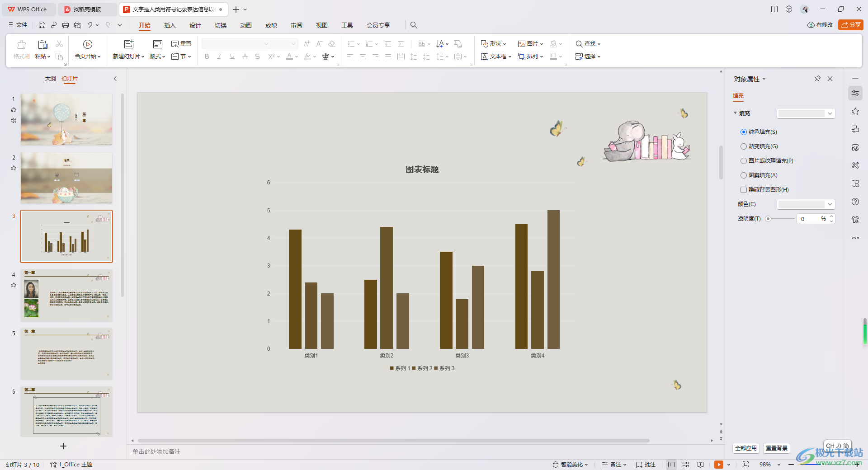Open the animation star icon in right sidebar

coord(855,111)
